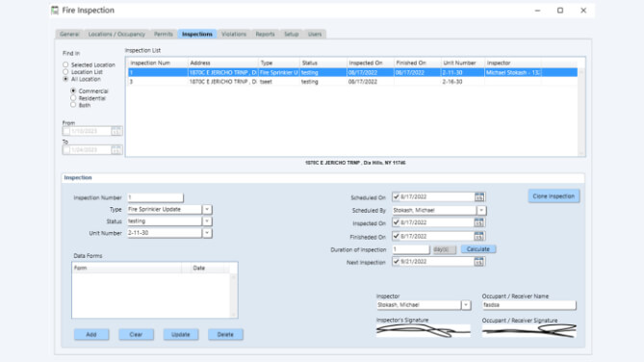Expand the Inspector dropdown arrow
Viewport: 644px width, 362px height.
pyautogui.click(x=466, y=305)
